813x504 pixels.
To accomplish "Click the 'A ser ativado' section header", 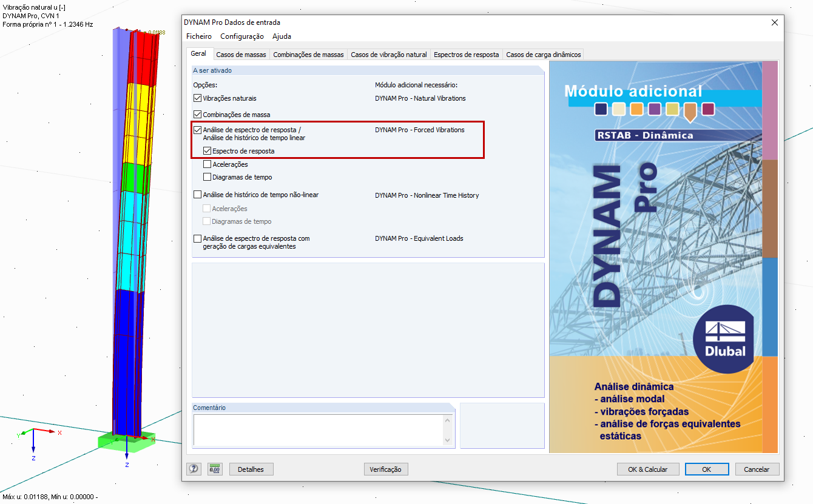I will pyautogui.click(x=368, y=70).
